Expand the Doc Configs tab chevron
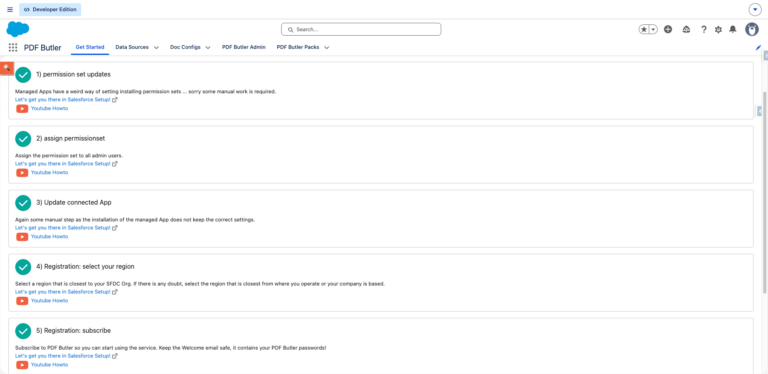Viewport: 768px width, 374px height. (x=208, y=47)
